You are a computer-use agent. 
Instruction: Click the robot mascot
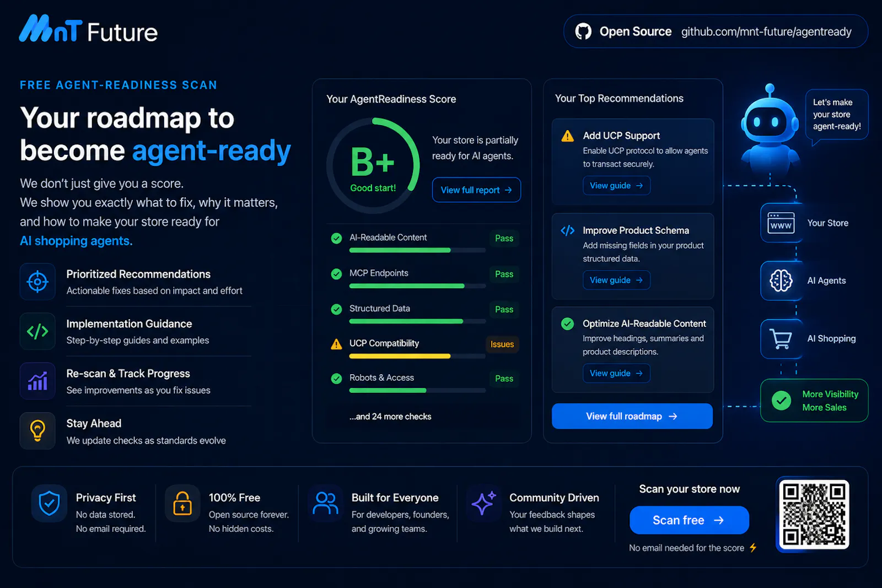[x=770, y=130]
